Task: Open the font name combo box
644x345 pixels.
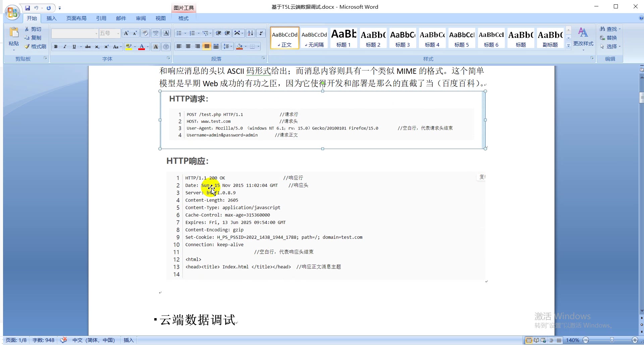Action: (x=75, y=33)
